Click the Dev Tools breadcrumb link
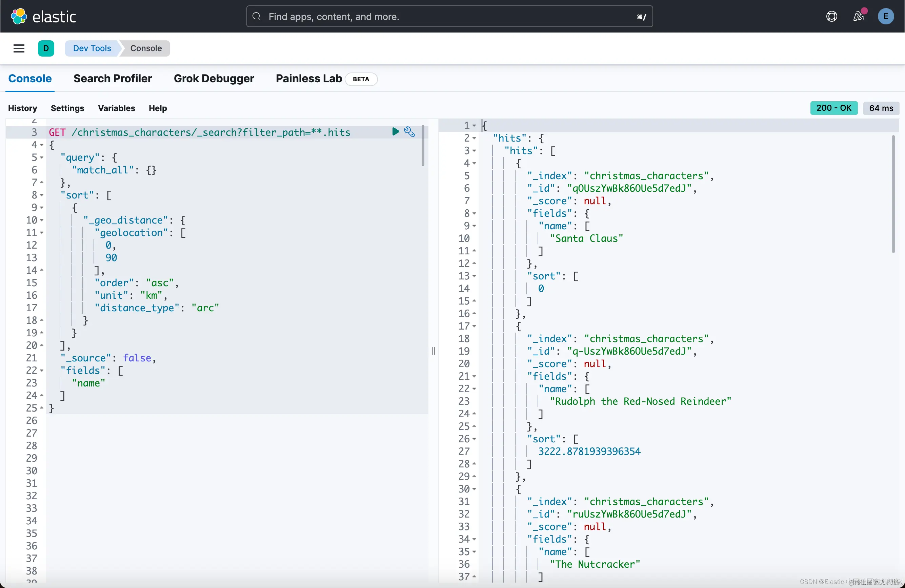Image resolution: width=905 pixels, height=588 pixels. coord(92,48)
